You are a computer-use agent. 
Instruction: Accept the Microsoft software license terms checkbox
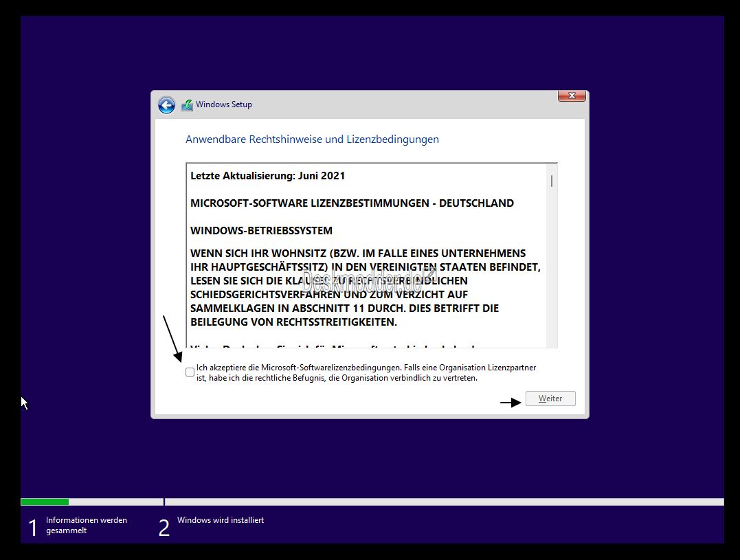tap(190, 372)
